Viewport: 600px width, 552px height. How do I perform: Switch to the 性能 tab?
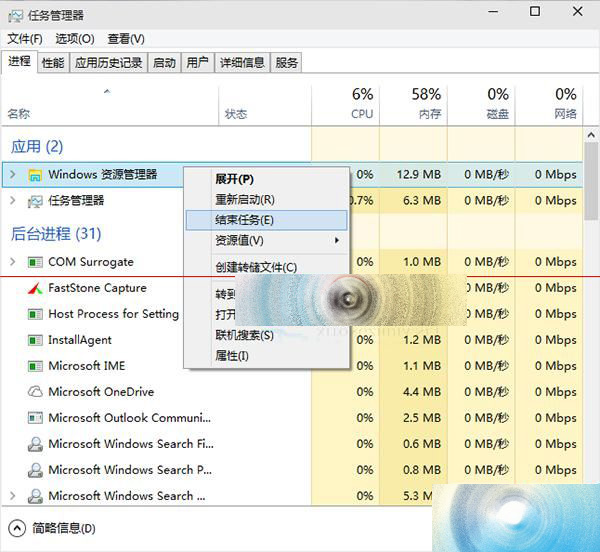[x=53, y=63]
